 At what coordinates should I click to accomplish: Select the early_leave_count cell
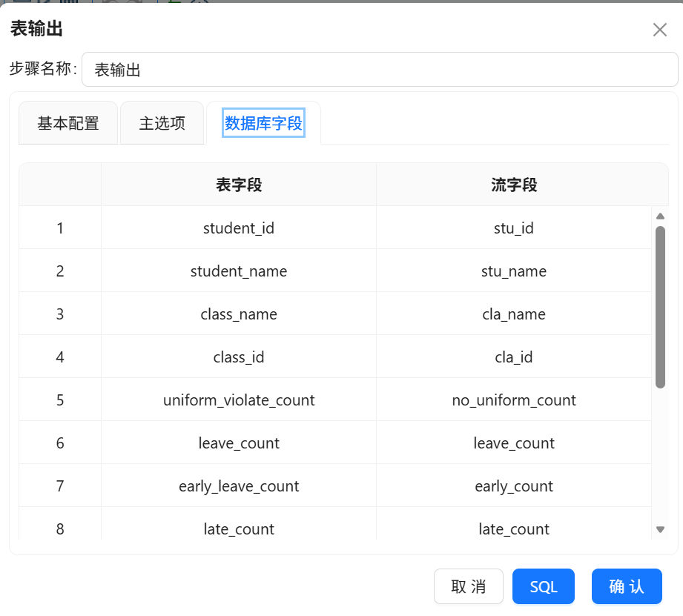(x=239, y=486)
